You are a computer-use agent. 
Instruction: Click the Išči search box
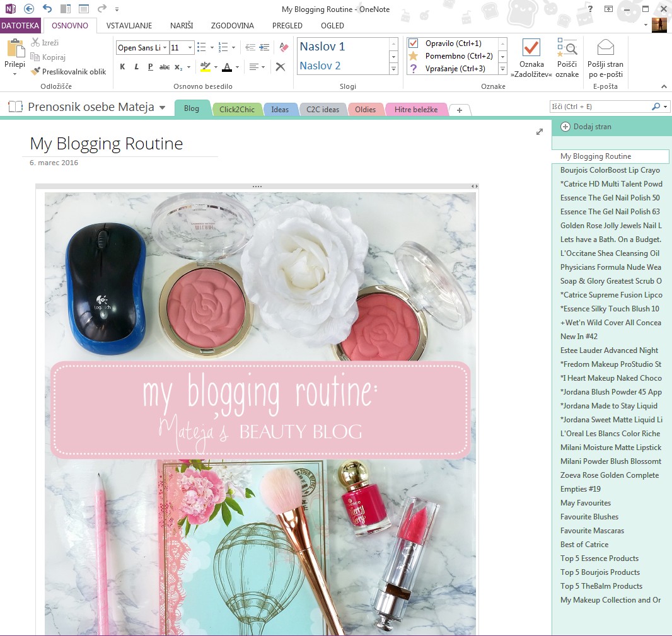click(601, 107)
